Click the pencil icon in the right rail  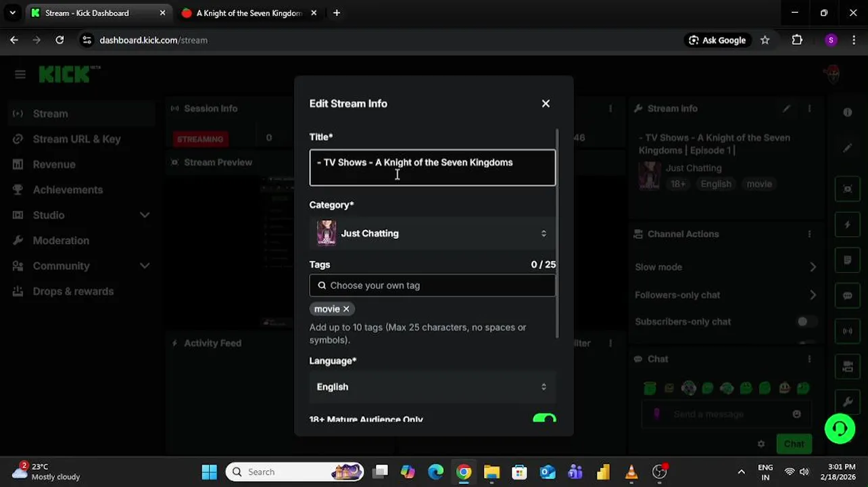coord(848,148)
